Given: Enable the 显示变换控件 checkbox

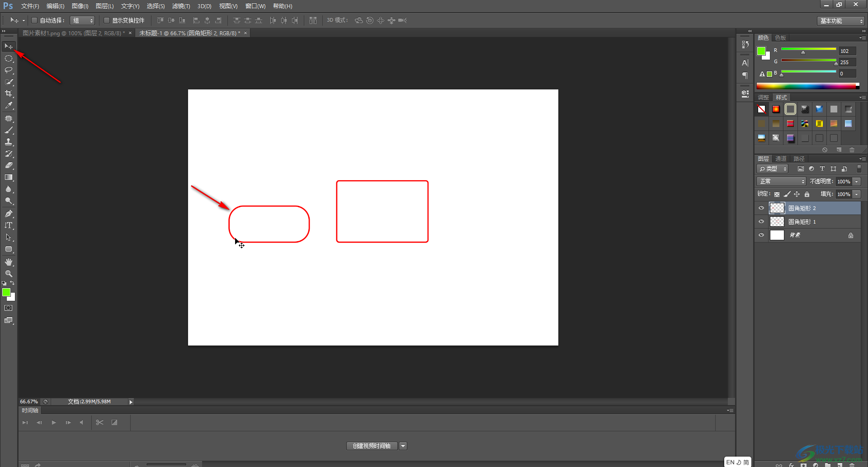Looking at the screenshot, I should tap(107, 20).
